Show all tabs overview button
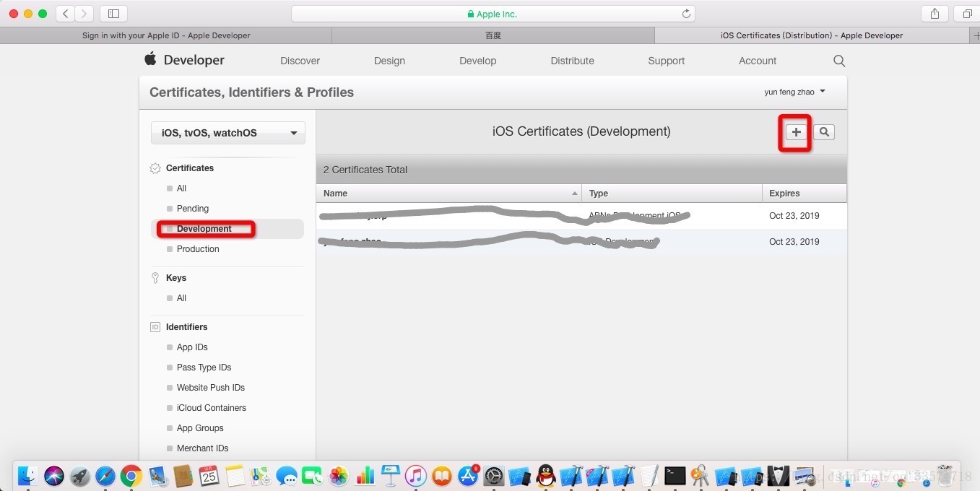This screenshot has width=980, height=491. [x=967, y=14]
